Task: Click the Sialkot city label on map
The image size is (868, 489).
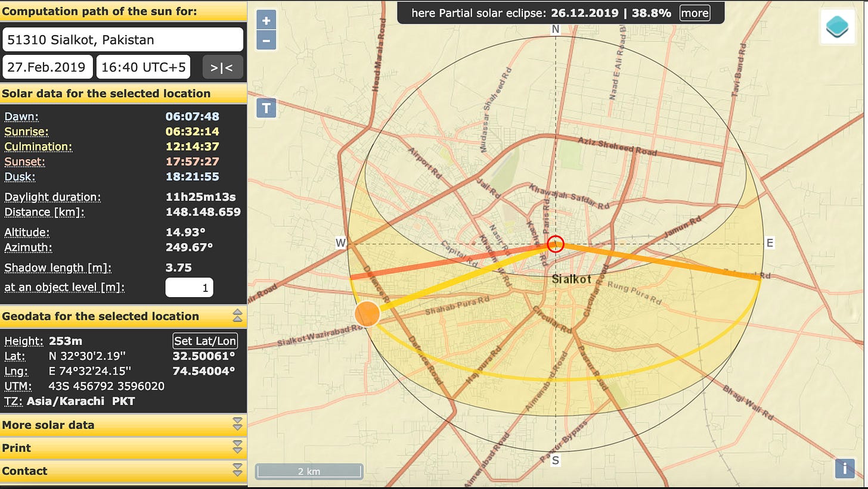Action: click(572, 279)
